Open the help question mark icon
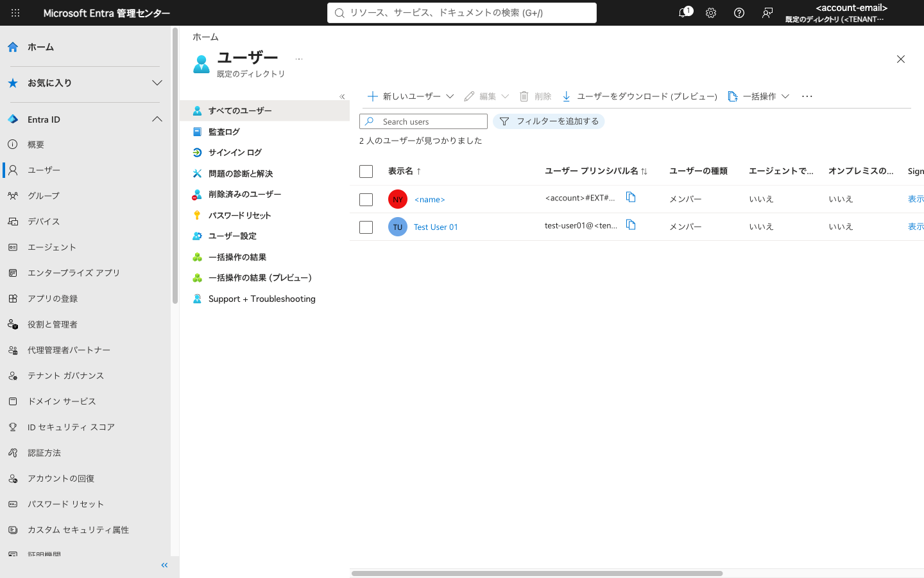The image size is (924, 578). 739,13
